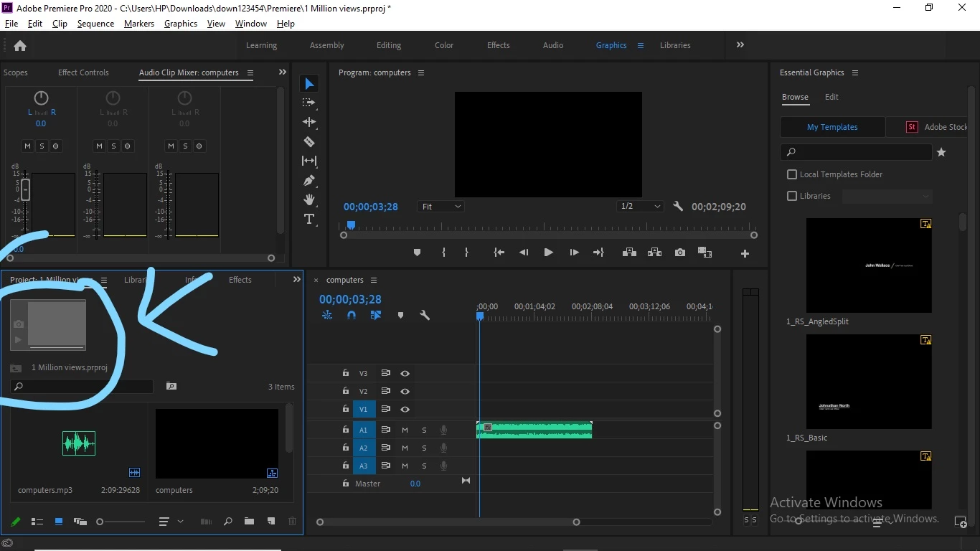Open Audio Clip Mixer panel menu

point(250,72)
